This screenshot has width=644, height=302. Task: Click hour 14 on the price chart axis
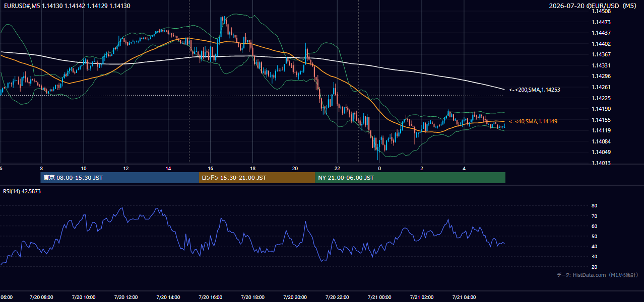click(x=168, y=169)
